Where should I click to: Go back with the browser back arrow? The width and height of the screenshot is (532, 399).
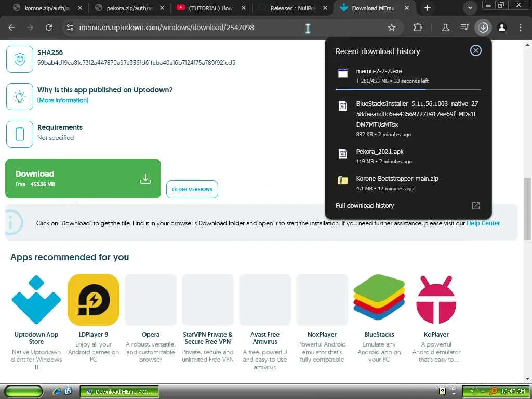(x=11, y=28)
